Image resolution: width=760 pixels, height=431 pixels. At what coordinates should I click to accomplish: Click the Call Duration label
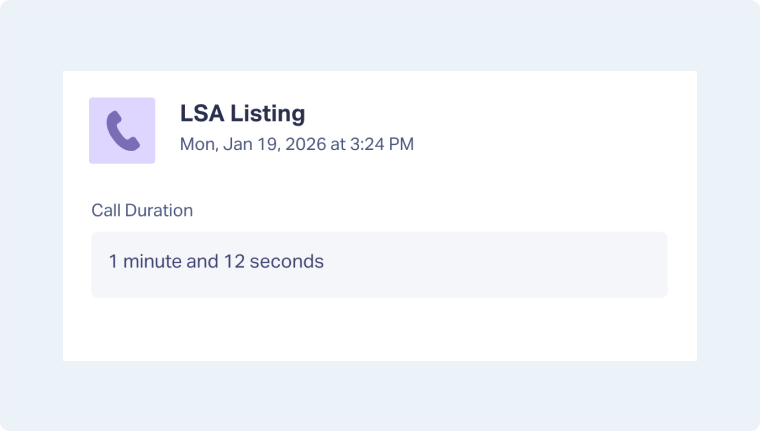point(142,210)
